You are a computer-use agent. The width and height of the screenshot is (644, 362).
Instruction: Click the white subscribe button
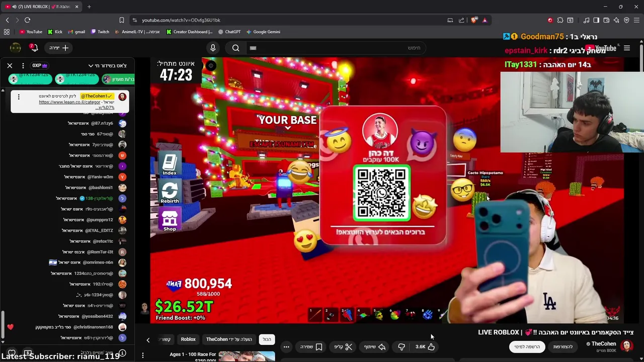click(527, 346)
